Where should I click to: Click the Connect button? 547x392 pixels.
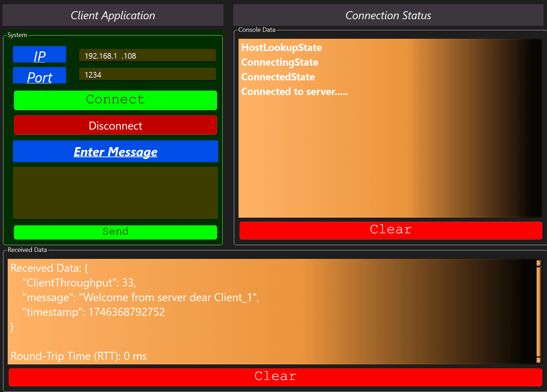(115, 100)
